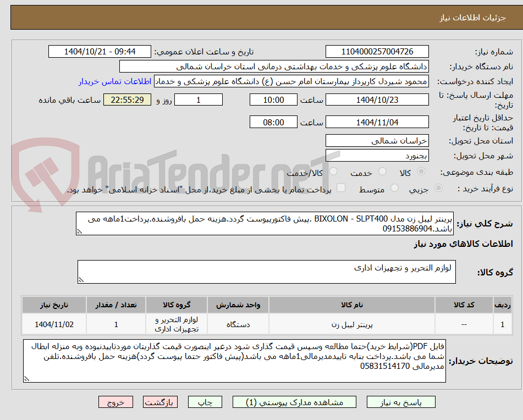
Task: Click the چاپ print button
Action: click(205, 402)
